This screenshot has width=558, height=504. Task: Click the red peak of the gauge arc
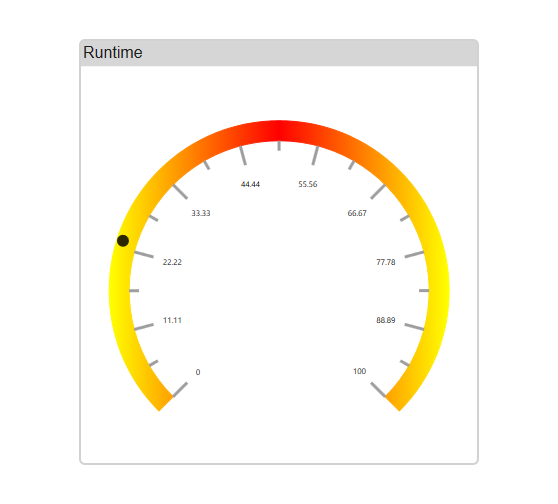279,131
